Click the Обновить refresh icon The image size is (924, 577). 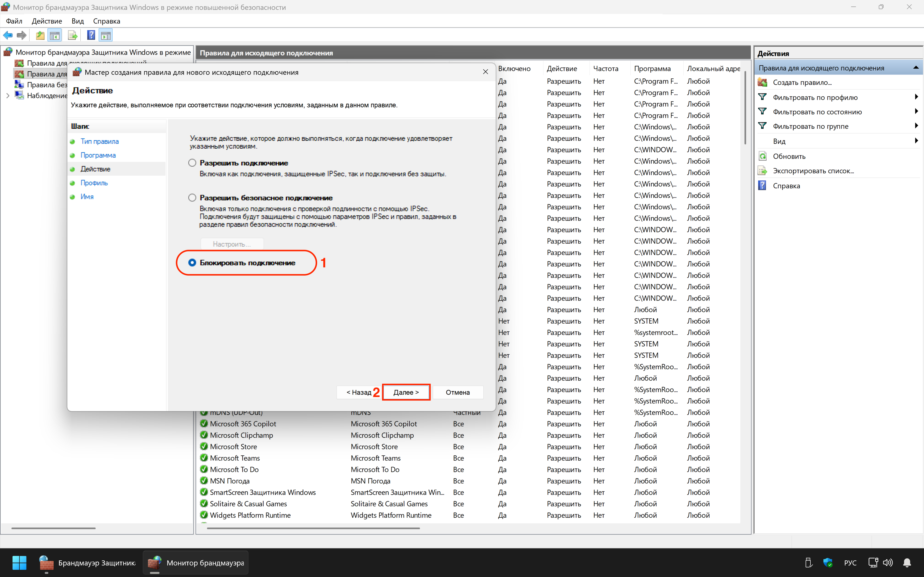(763, 156)
